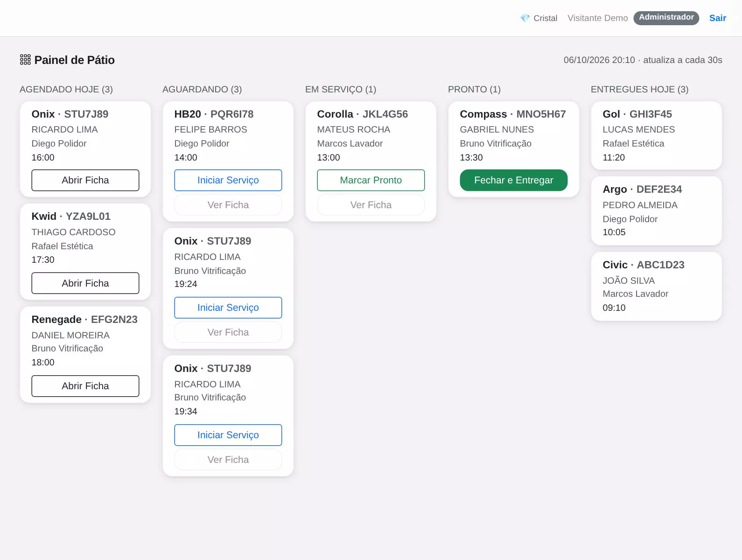Select the delivered Gol GHI3F45 card
The width and height of the screenshot is (742, 560).
(657, 136)
